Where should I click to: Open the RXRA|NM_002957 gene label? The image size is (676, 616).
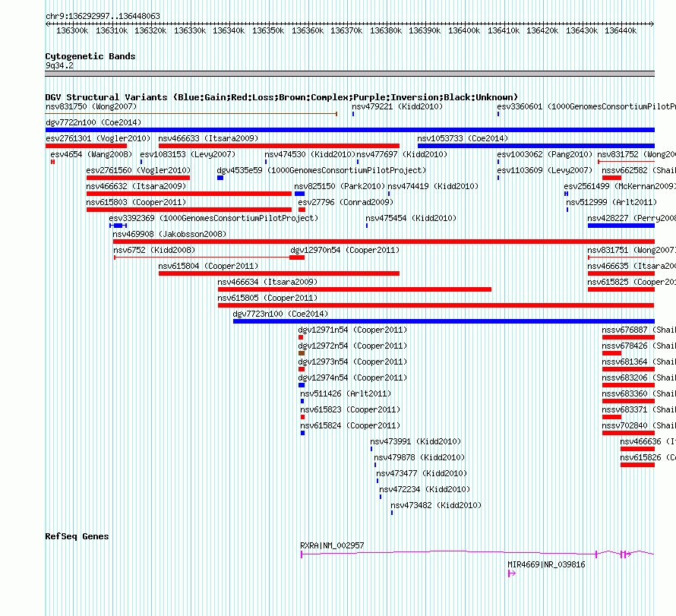point(332,545)
